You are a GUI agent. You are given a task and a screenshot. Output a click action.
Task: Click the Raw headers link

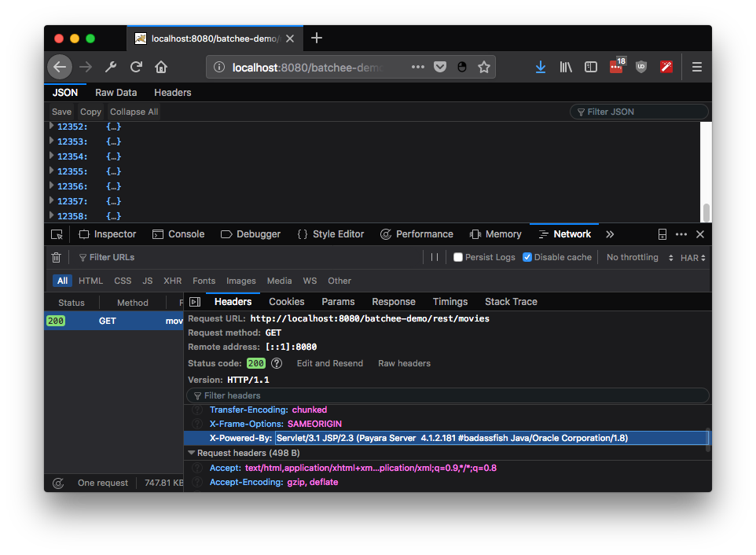coord(404,362)
